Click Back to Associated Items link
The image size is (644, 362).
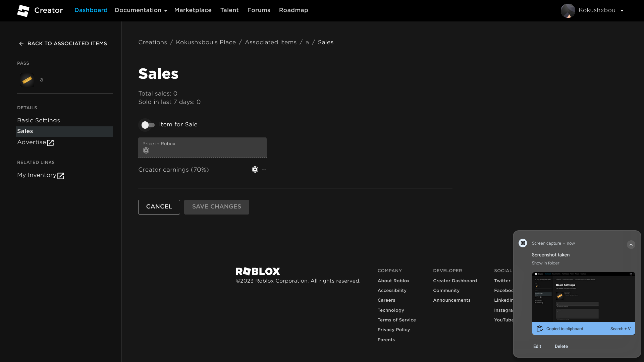[x=63, y=44]
